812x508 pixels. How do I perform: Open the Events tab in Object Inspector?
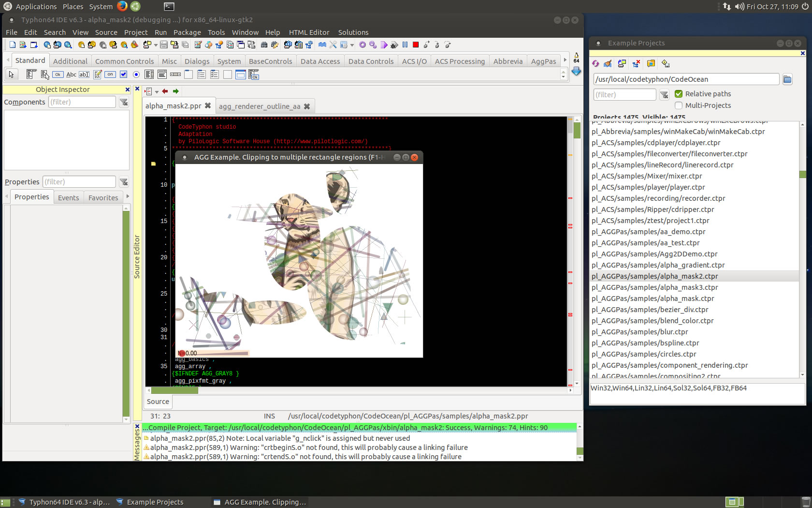click(68, 198)
